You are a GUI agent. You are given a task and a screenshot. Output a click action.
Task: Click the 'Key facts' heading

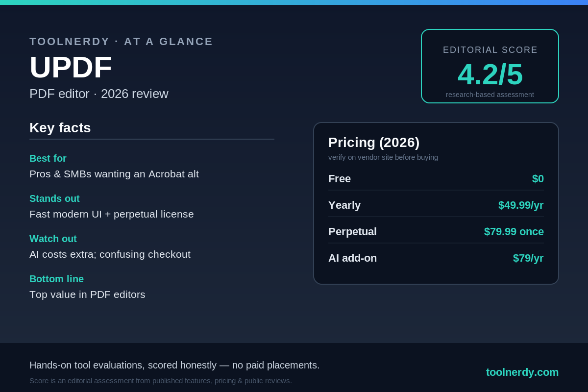[x=60, y=128]
